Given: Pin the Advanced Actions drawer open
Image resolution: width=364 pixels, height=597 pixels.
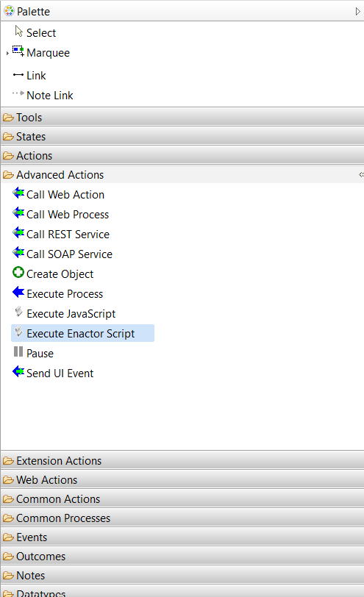Looking at the screenshot, I should (x=361, y=175).
